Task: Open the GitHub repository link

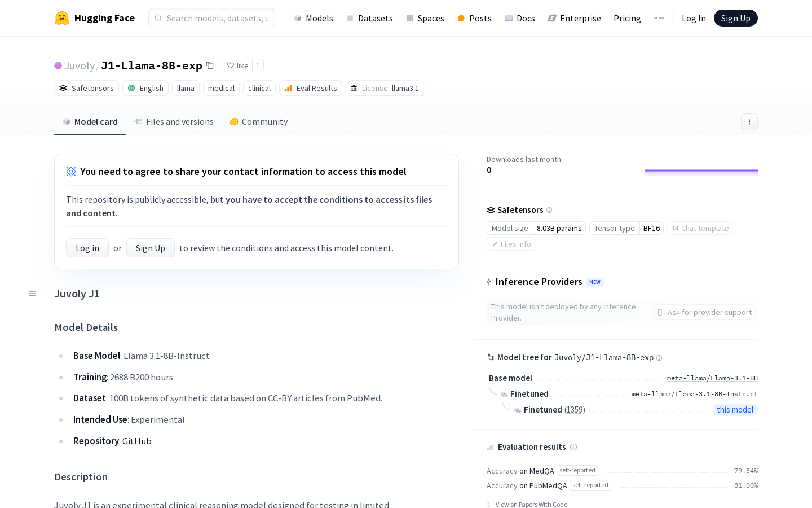Action: 137,441
